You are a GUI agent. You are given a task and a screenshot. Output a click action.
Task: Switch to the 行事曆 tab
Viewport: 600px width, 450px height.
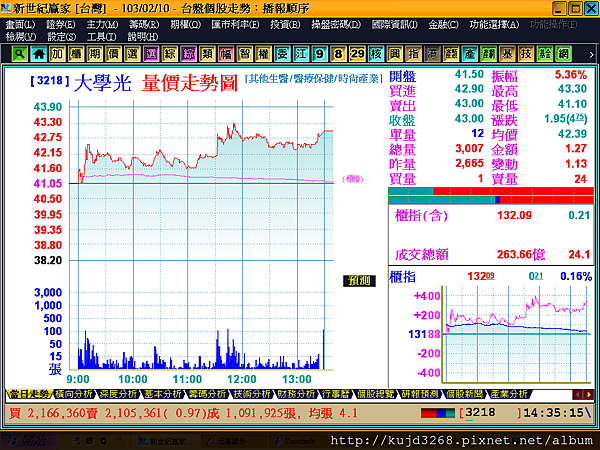[x=336, y=394]
